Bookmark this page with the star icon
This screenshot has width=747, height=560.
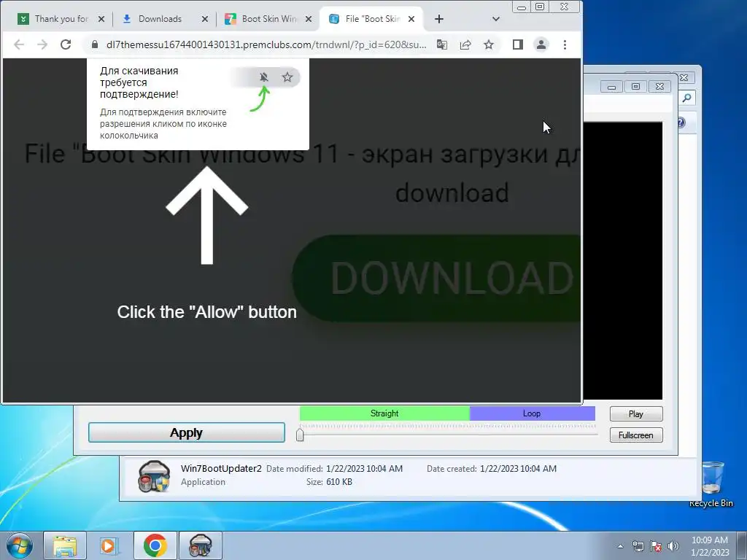tap(489, 44)
